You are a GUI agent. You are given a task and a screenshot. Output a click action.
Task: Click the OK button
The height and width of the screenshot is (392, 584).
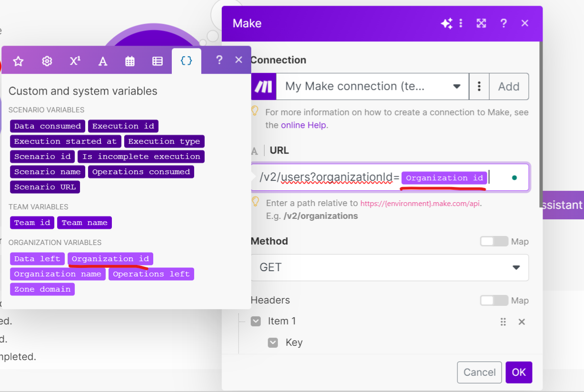click(x=519, y=372)
